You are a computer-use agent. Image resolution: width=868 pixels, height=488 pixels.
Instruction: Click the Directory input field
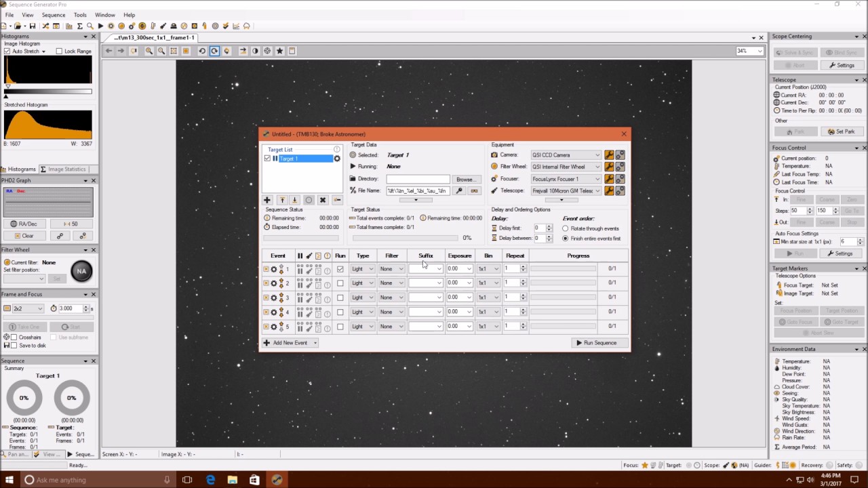point(418,180)
